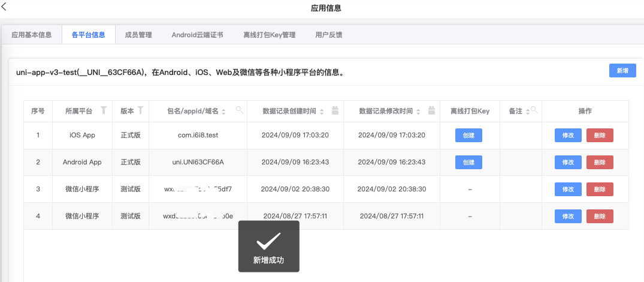Viewport: 644px width, 282px height.
Task: Click 测试版 in row 3
Action: pyautogui.click(x=131, y=189)
